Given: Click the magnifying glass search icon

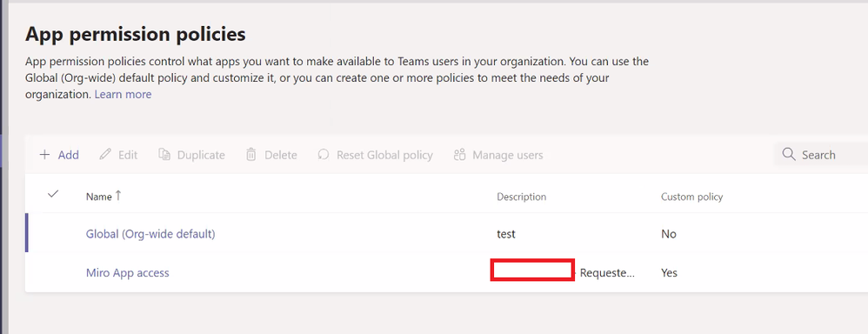Looking at the screenshot, I should 789,154.
